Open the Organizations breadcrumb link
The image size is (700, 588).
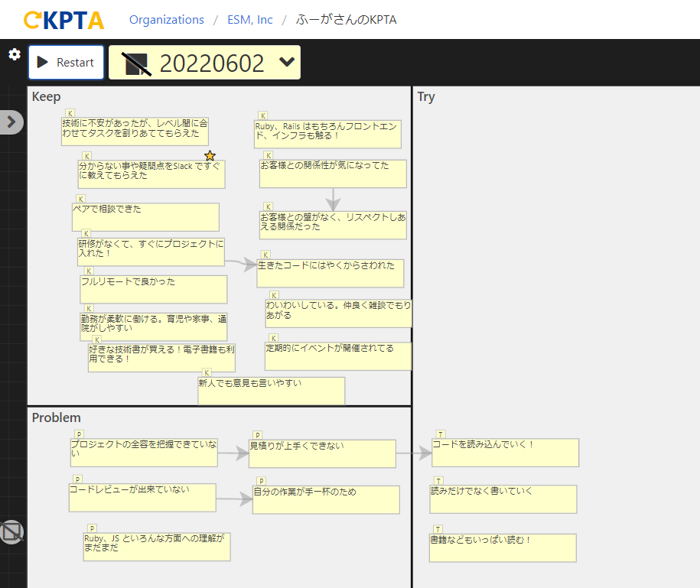pyautogui.click(x=167, y=20)
